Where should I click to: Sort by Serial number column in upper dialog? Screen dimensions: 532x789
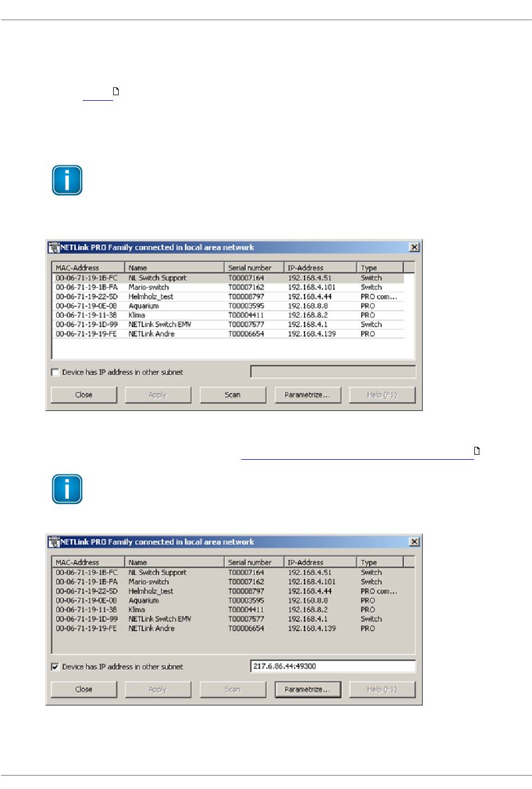click(x=254, y=268)
